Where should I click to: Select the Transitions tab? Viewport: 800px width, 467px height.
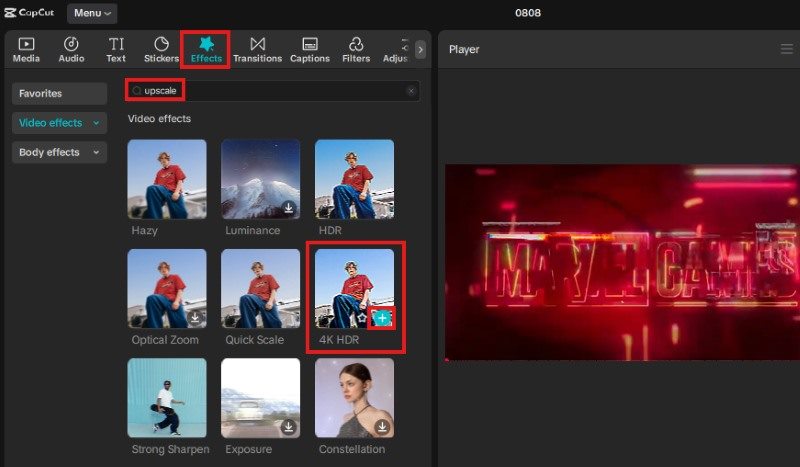(x=258, y=49)
